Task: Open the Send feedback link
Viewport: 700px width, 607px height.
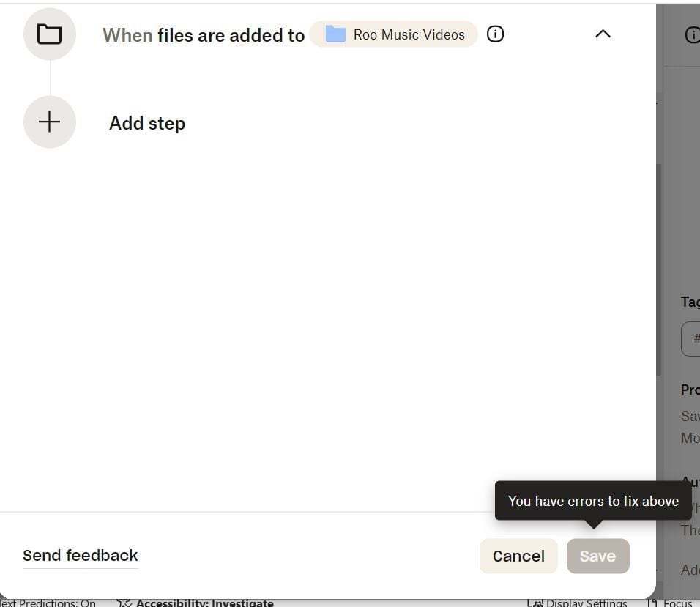Action: tap(80, 555)
